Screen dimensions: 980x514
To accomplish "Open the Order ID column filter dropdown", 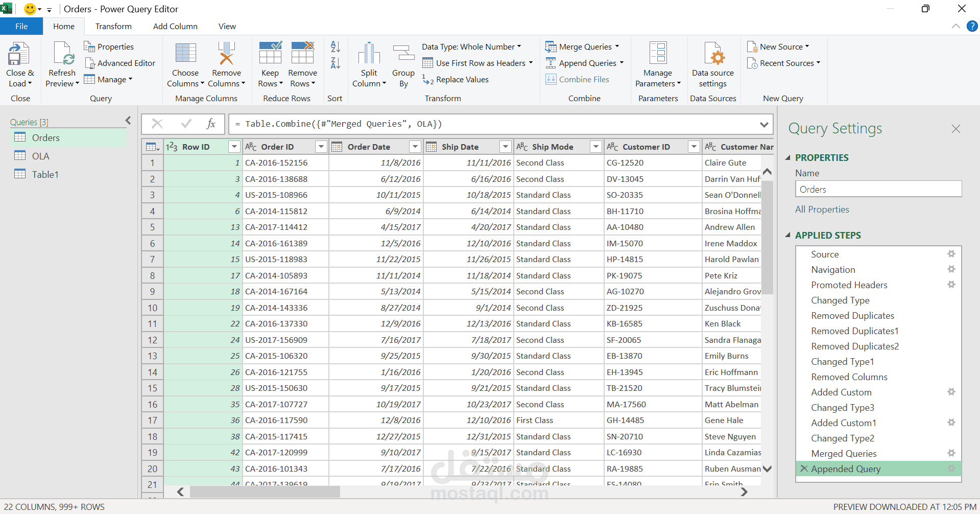I will [x=321, y=147].
